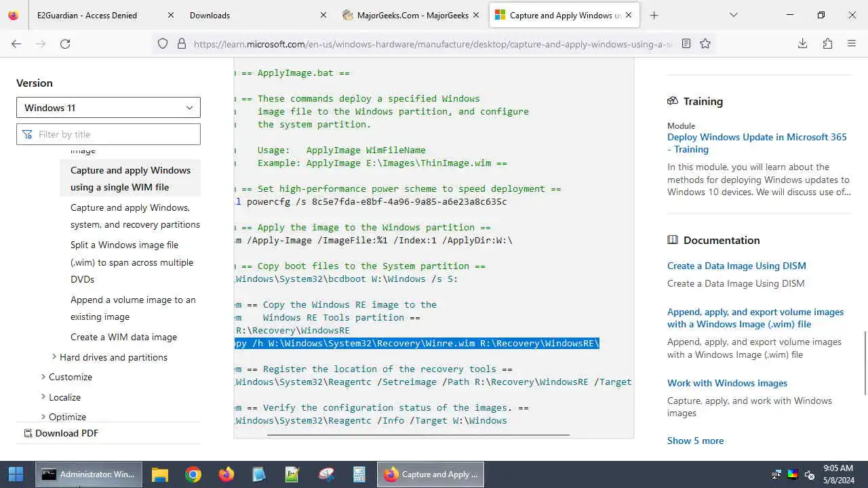Screen dimensions: 868x488
Task: Close the E2Guardian tab
Action: [x=170, y=15]
